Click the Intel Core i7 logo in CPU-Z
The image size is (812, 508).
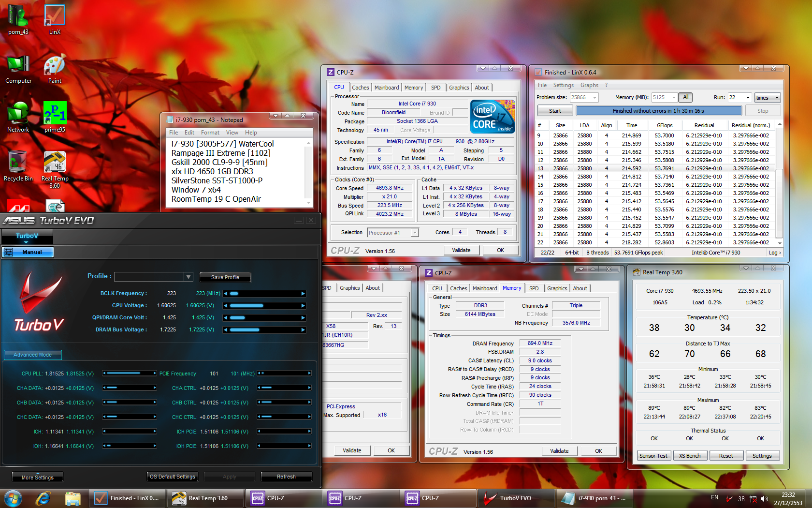(493, 117)
